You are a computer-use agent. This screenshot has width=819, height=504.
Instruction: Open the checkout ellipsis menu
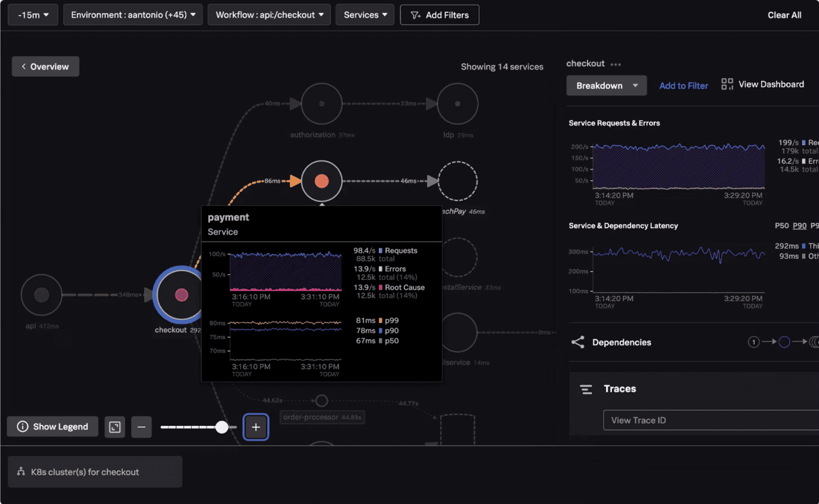click(x=616, y=64)
